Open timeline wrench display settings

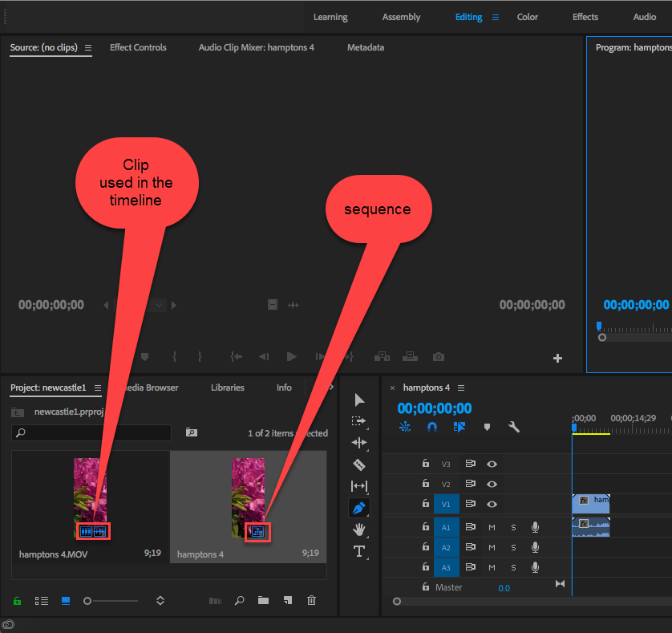[x=514, y=427]
